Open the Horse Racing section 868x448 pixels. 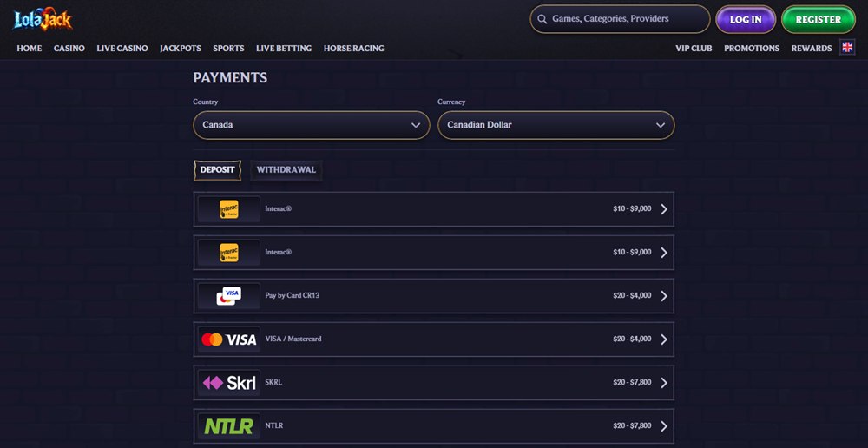point(354,48)
